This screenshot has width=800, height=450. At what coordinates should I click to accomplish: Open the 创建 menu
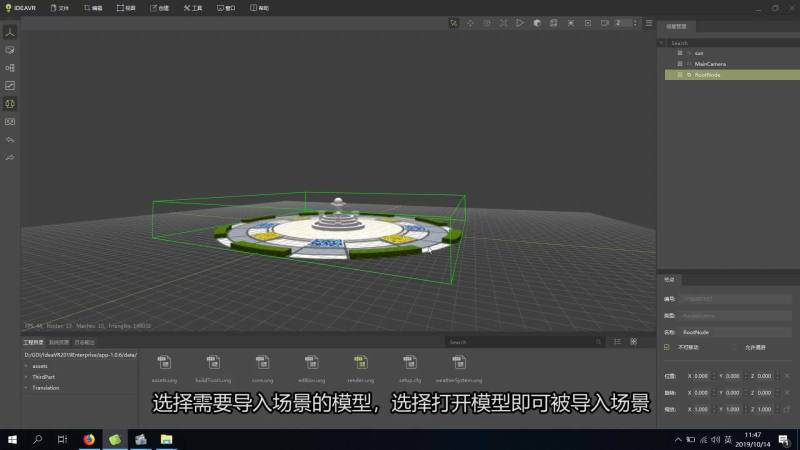[159, 8]
